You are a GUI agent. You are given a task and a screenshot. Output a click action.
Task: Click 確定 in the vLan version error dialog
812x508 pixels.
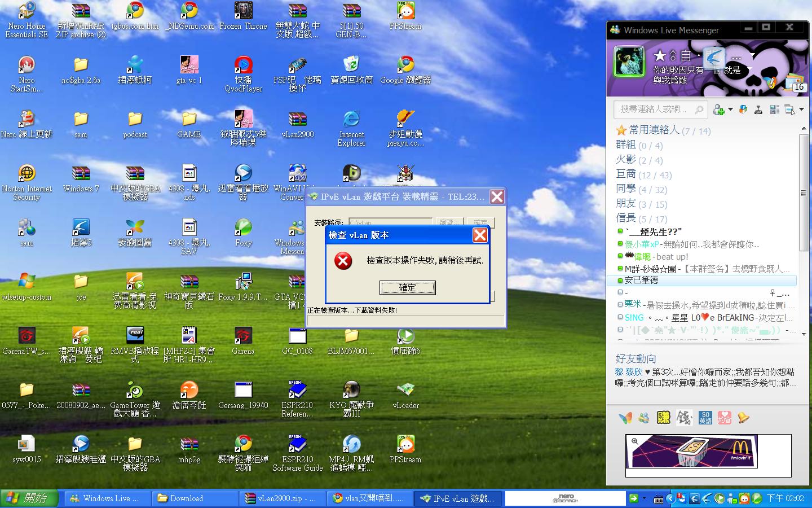tap(407, 288)
